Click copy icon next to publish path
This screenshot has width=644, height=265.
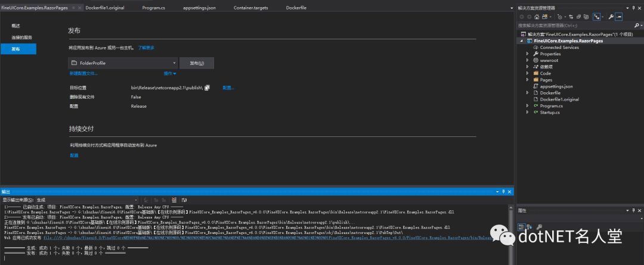coord(208,88)
